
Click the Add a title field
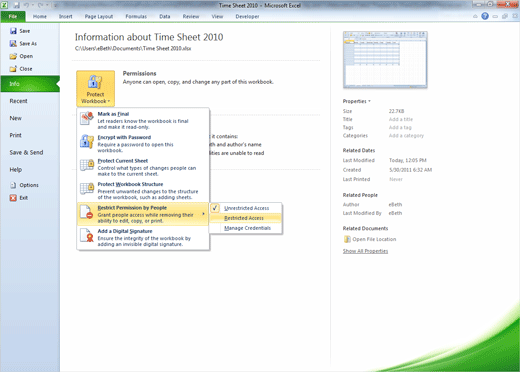click(401, 119)
